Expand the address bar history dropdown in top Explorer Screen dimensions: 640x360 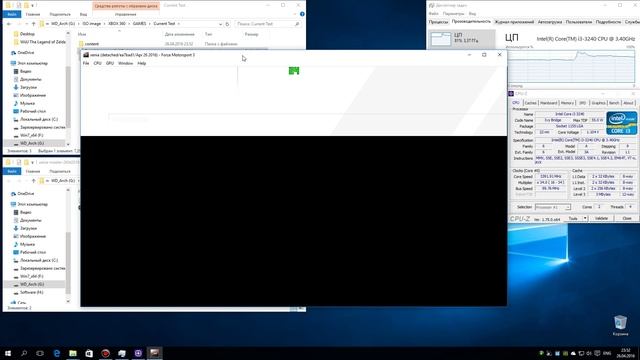click(x=220, y=24)
